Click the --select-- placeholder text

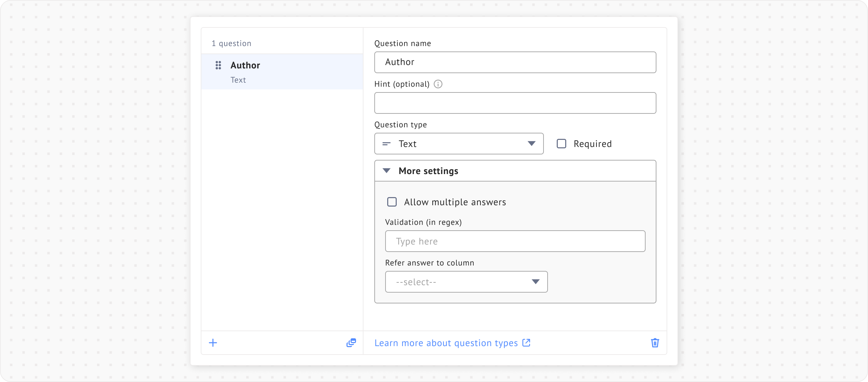click(416, 282)
